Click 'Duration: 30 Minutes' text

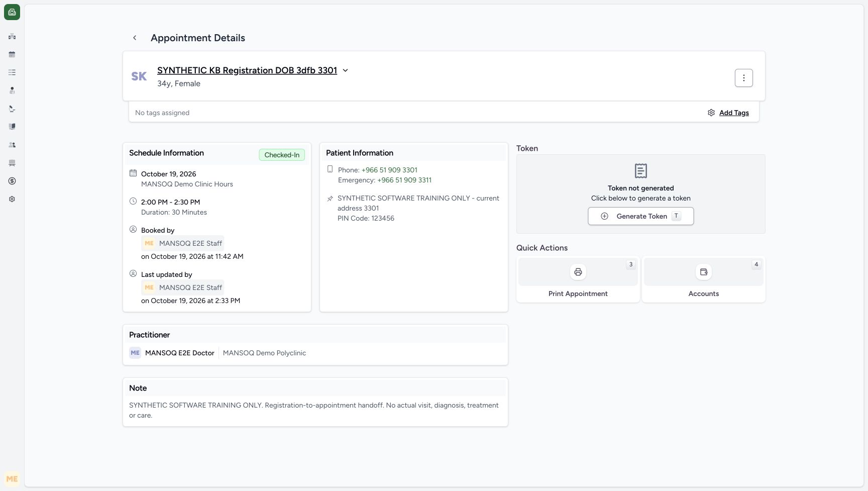[x=174, y=212]
